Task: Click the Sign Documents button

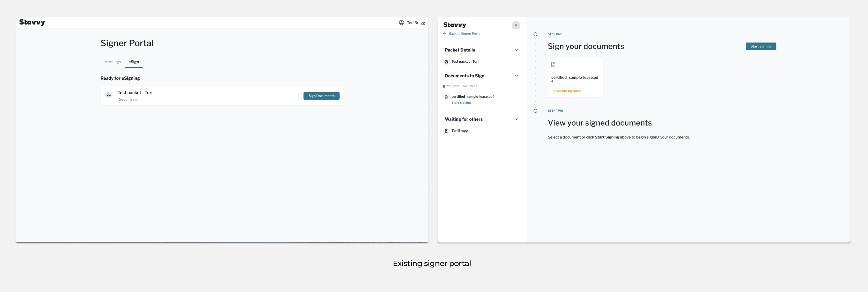Action: [321, 96]
